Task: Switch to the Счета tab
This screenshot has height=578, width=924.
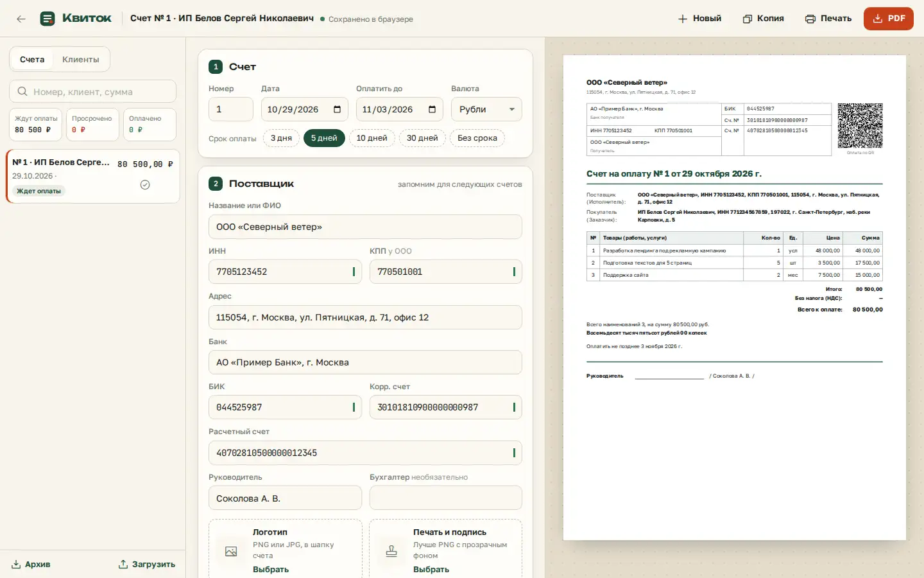Action: coord(32,60)
